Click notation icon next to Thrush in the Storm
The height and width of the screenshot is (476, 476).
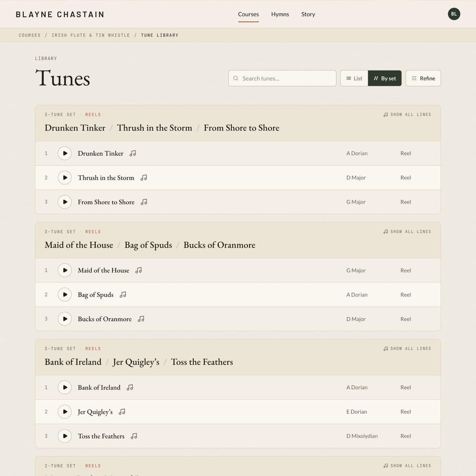144,178
